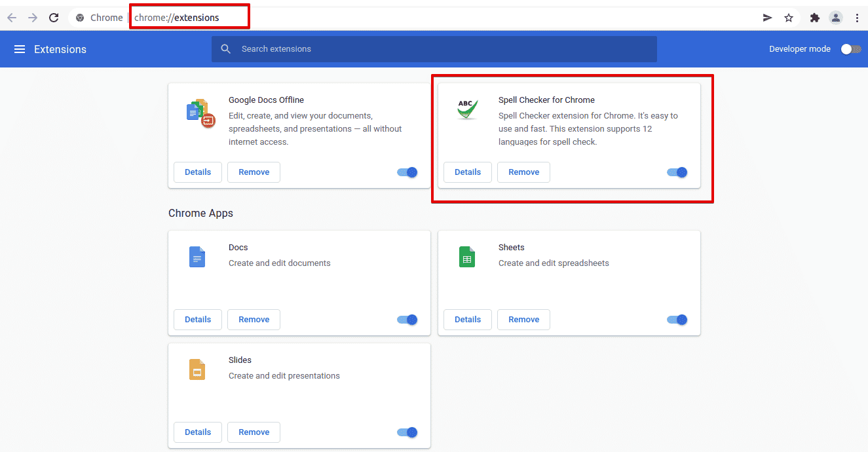This screenshot has height=452, width=868.
Task: Open the Extensions hamburger side menu
Action: [20, 49]
